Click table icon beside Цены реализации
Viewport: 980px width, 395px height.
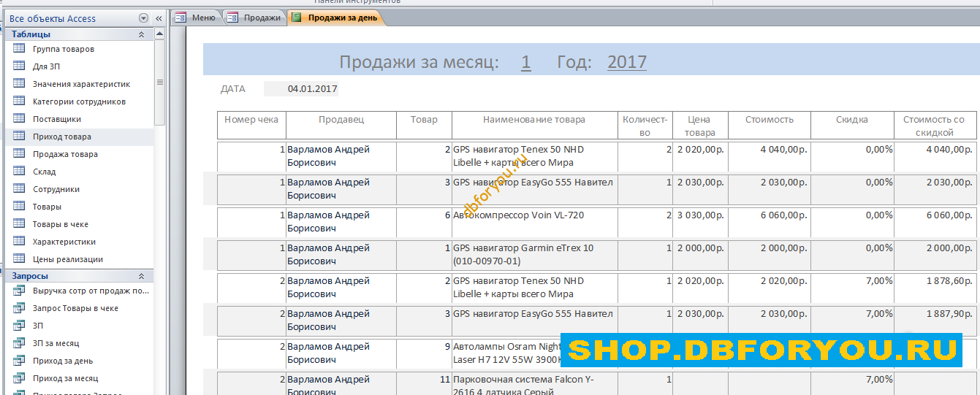[x=19, y=259]
